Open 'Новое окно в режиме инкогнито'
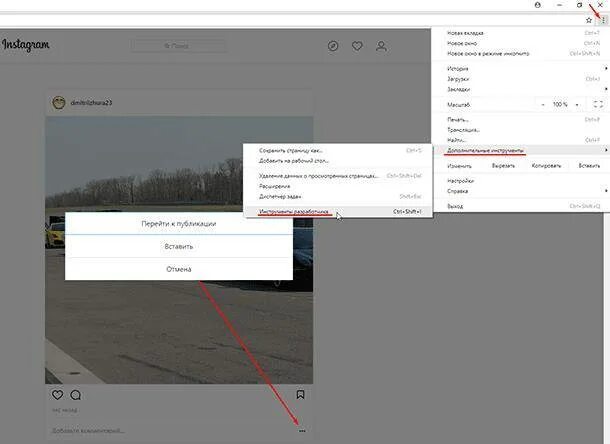This screenshot has width=610, height=444. point(520,53)
